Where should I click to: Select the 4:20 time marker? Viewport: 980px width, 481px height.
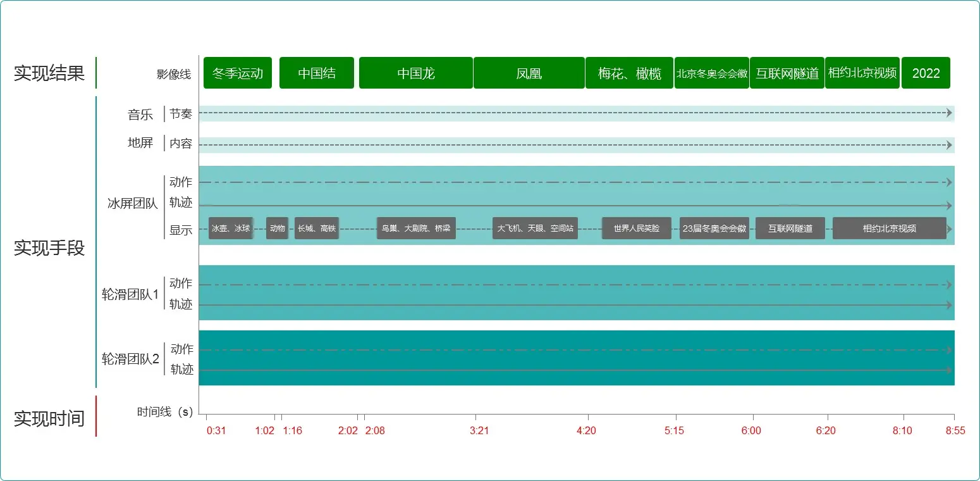(586, 430)
